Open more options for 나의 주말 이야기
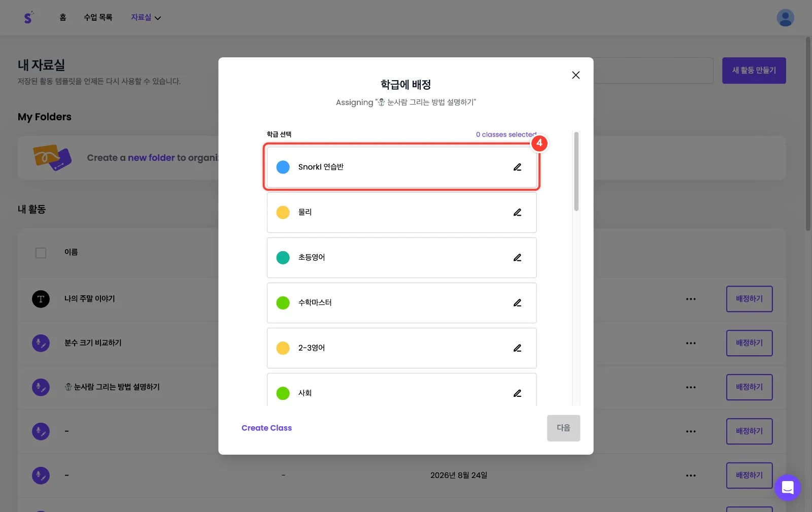 pos(691,299)
